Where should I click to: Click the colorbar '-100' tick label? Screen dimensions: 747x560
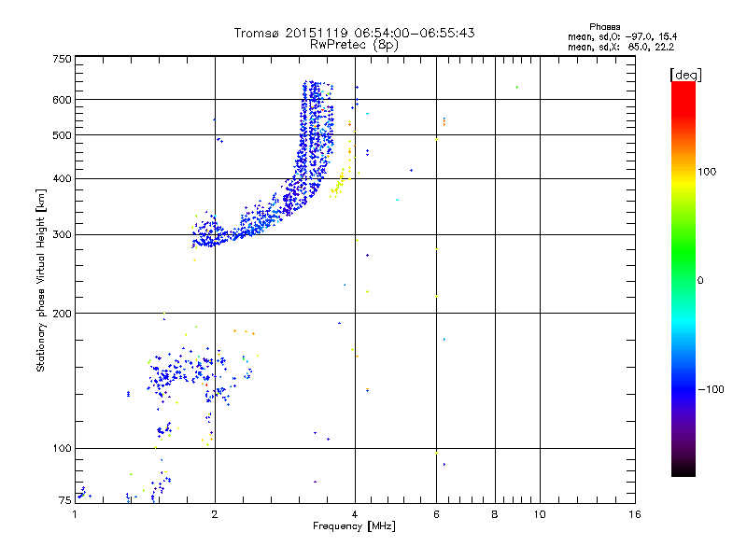711,389
